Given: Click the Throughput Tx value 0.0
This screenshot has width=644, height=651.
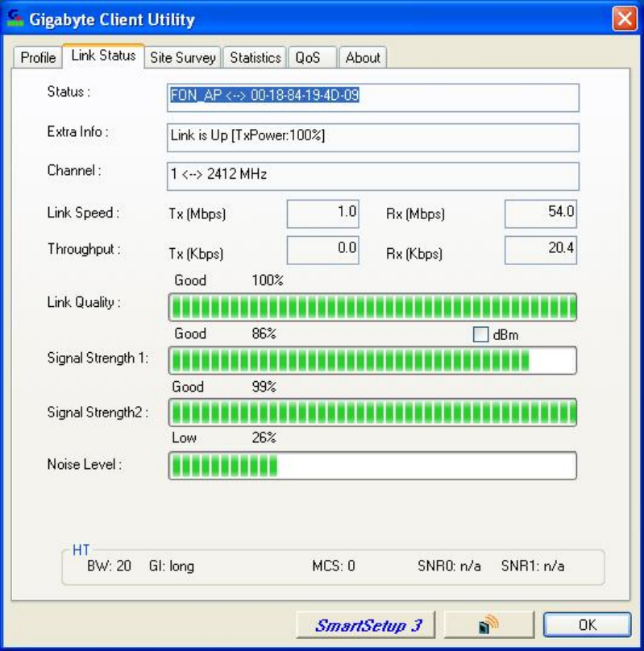Looking at the screenshot, I should point(322,250).
